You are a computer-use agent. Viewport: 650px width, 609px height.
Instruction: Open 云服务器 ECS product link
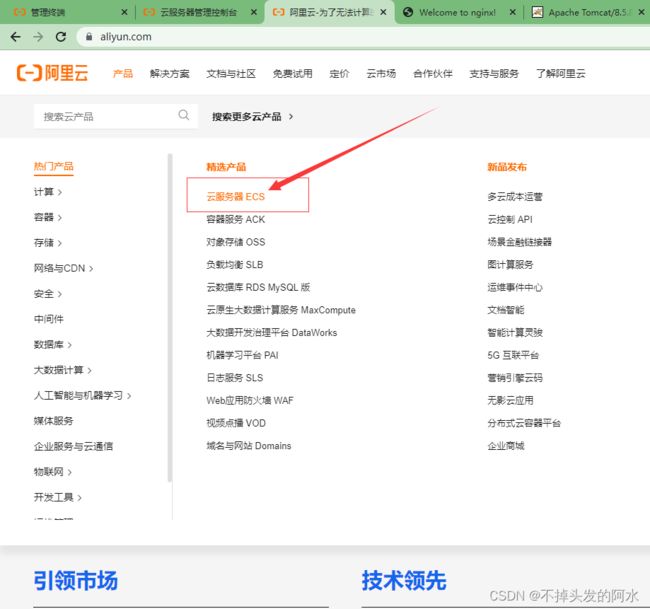click(235, 197)
